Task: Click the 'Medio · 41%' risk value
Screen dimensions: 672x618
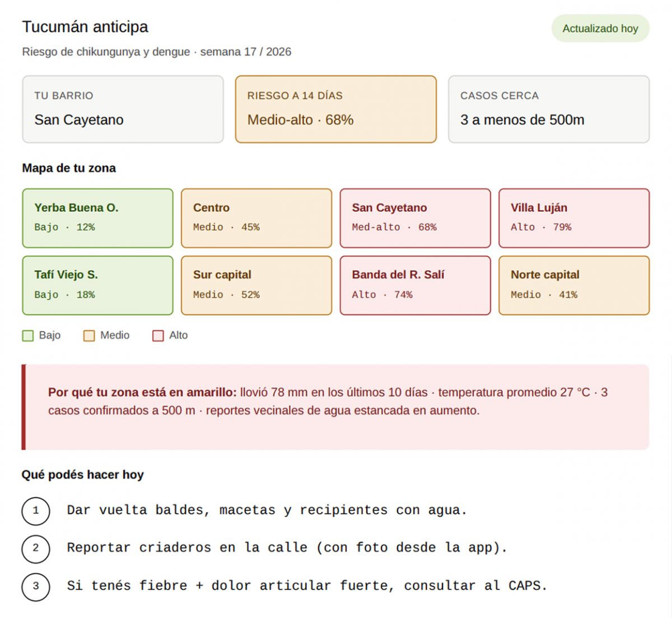Action: point(544,295)
